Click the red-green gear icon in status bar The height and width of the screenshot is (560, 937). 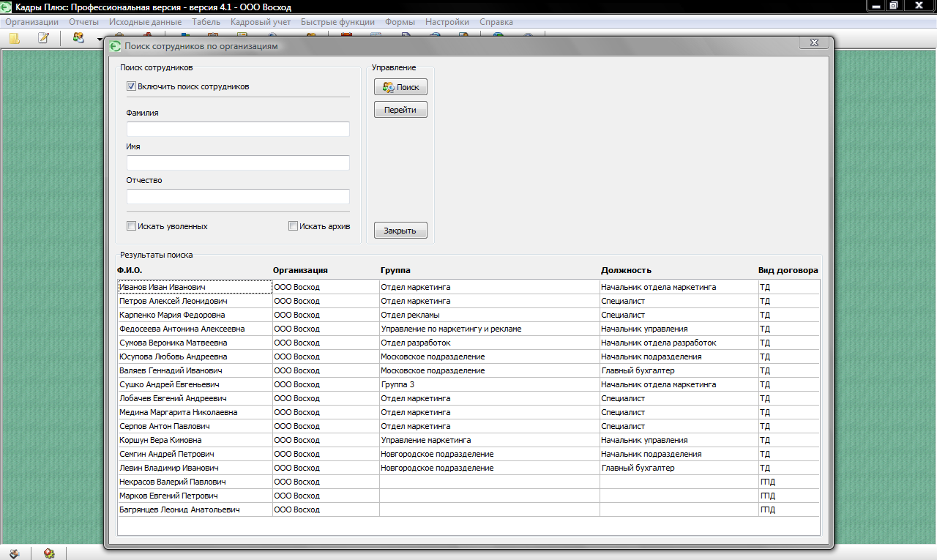49,553
